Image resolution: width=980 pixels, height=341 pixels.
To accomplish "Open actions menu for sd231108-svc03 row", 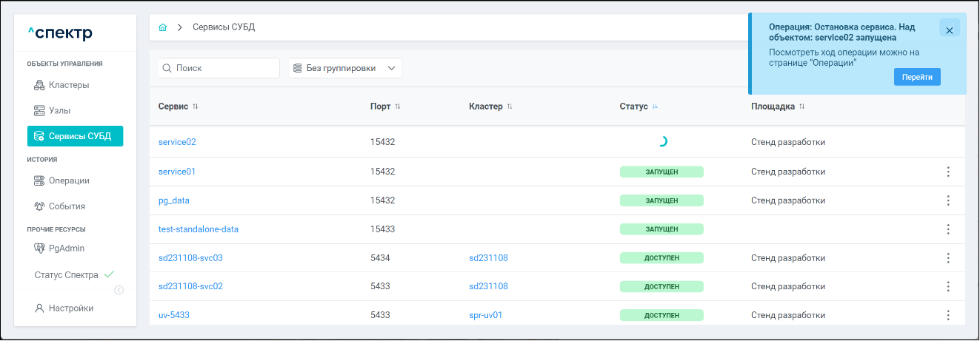I will [x=947, y=258].
